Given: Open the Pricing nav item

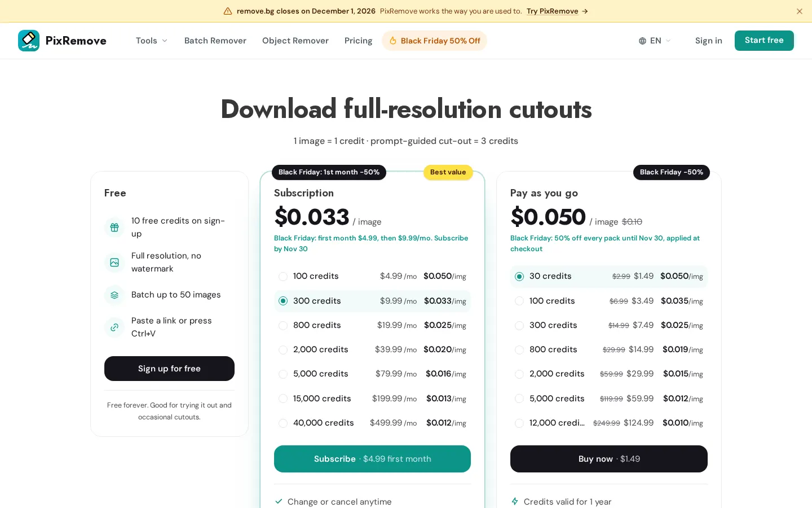Looking at the screenshot, I should [358, 41].
